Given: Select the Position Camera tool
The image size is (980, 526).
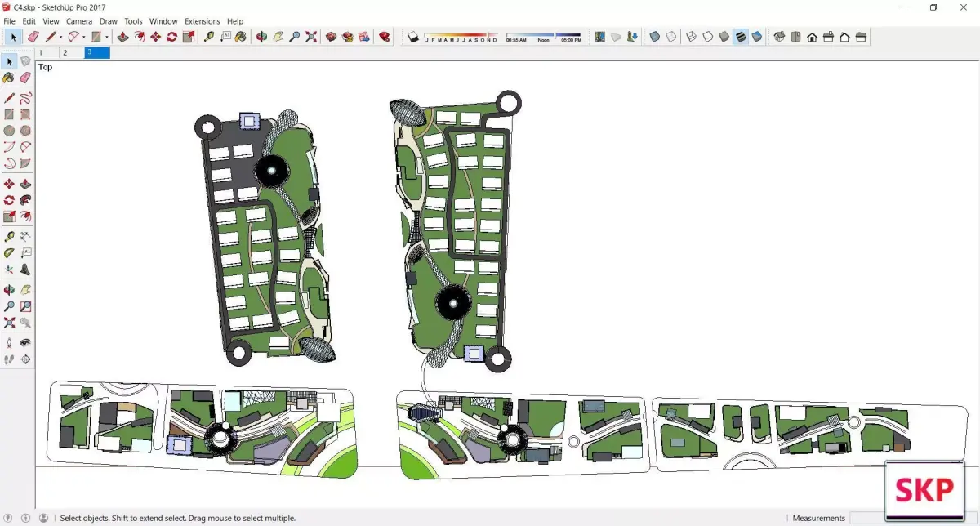Looking at the screenshot, I should [x=9, y=343].
